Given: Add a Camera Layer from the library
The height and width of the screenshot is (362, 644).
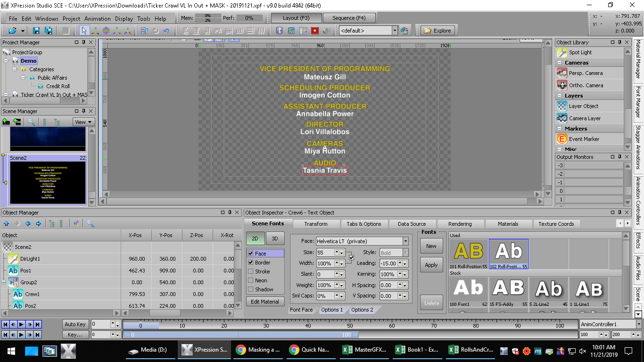Looking at the screenshot, I should [x=562, y=118].
